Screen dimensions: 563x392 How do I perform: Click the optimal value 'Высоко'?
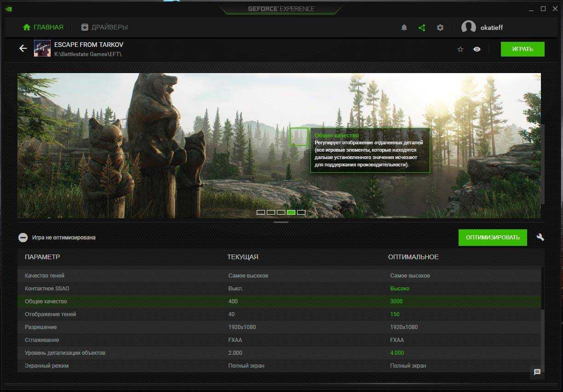tap(400, 289)
